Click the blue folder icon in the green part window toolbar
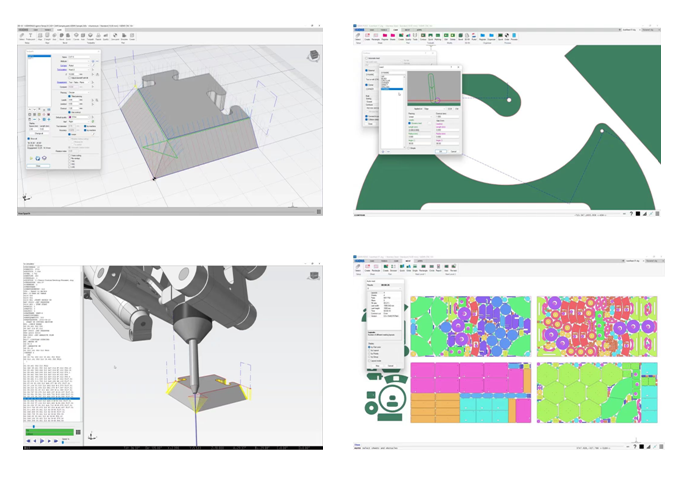Screen dimensions: 678x480 [482, 35]
